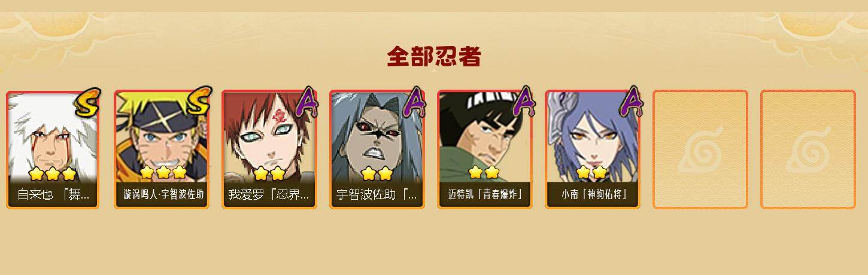Choose the Gaara 我爱罗「忍界...」 card

[269, 149]
